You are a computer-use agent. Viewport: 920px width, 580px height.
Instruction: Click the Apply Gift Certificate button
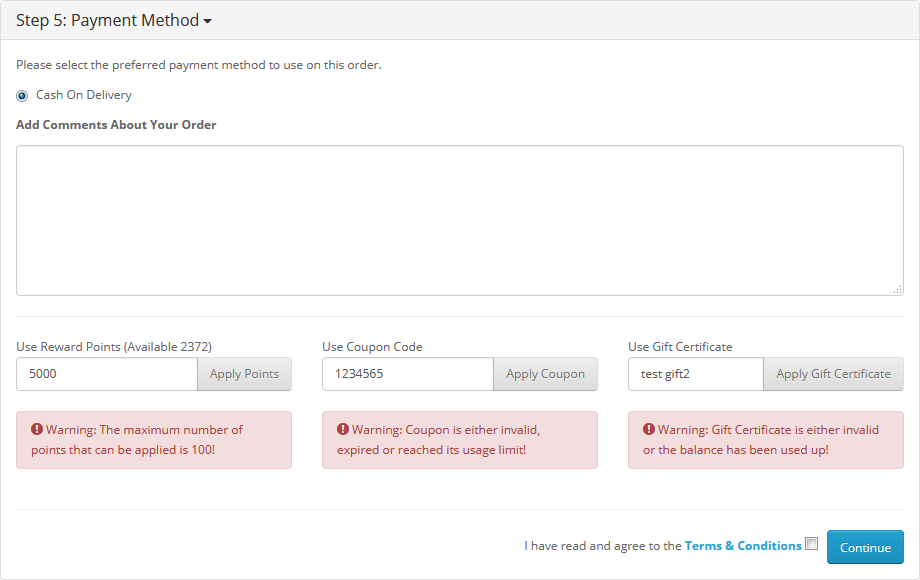[x=833, y=374]
